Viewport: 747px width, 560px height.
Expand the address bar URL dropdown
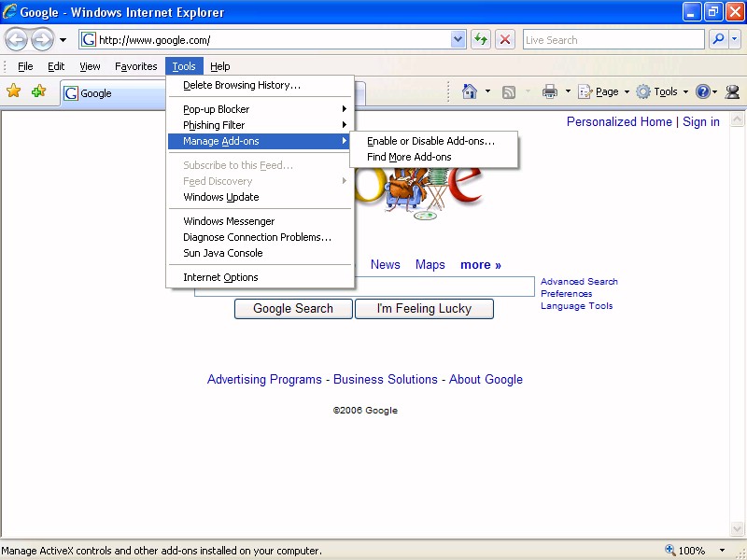458,39
